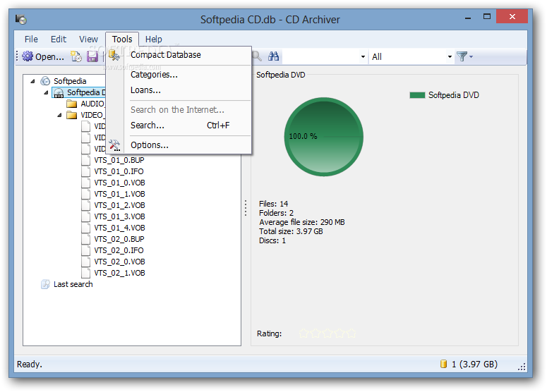The width and height of the screenshot is (547, 392).
Task: Select the Last search tree item
Action: coord(73,284)
